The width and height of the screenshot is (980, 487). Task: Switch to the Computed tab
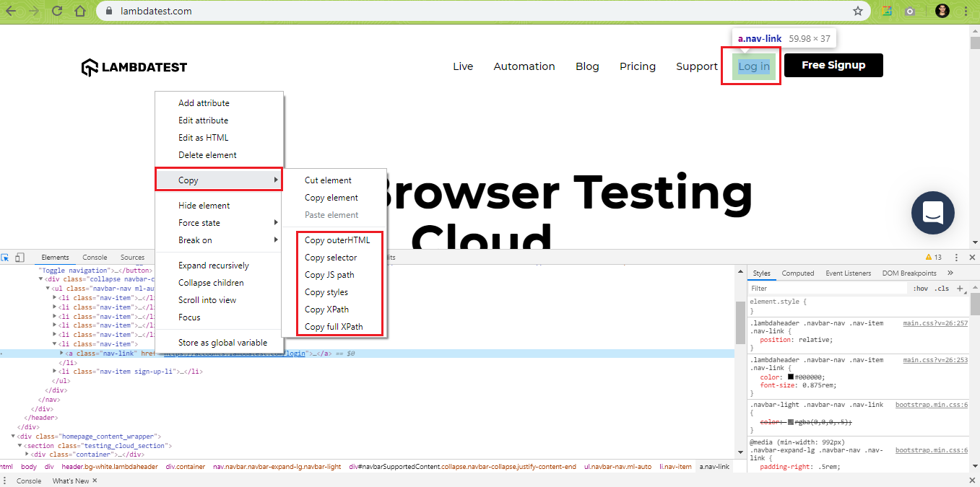[x=798, y=273]
